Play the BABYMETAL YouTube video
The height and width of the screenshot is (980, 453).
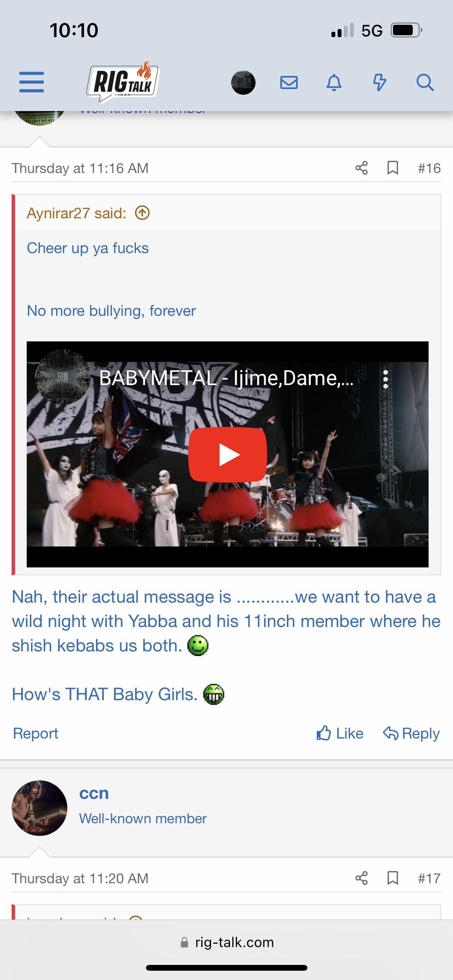[228, 454]
